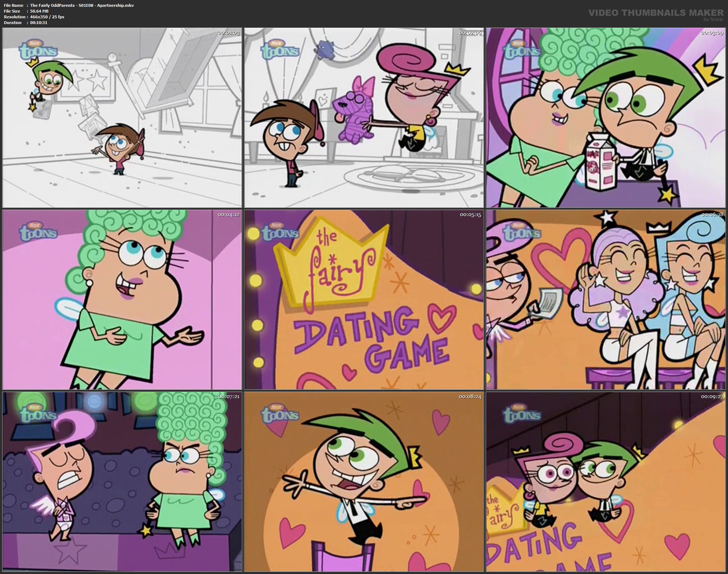Viewport: 728px width, 574px height.
Task: Click the 'File Name' header label
Action: pos(14,5)
